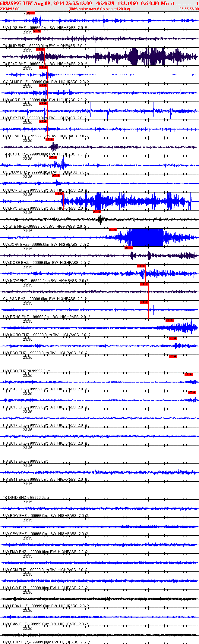Click the red pick marker on CN.PGC trace

point(144,284)
